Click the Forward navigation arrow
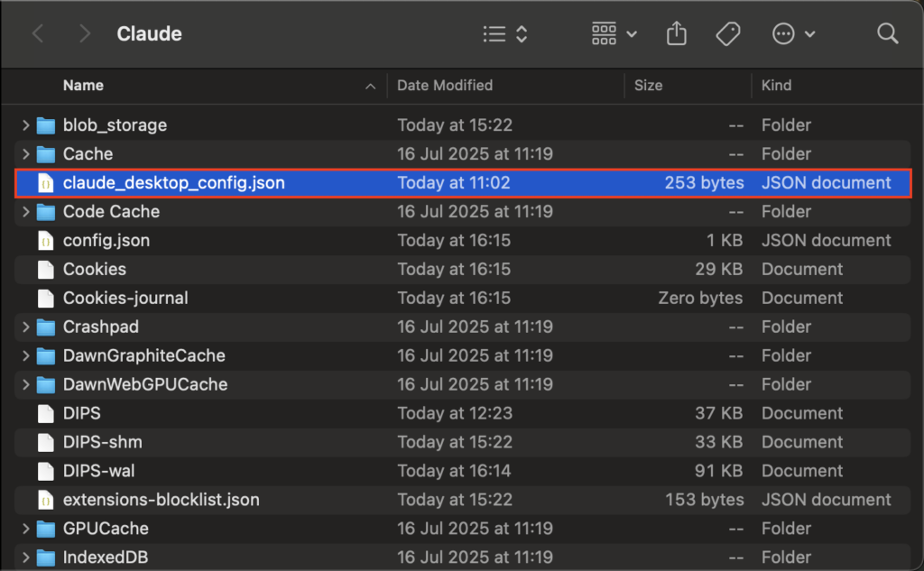924x571 pixels. click(85, 34)
